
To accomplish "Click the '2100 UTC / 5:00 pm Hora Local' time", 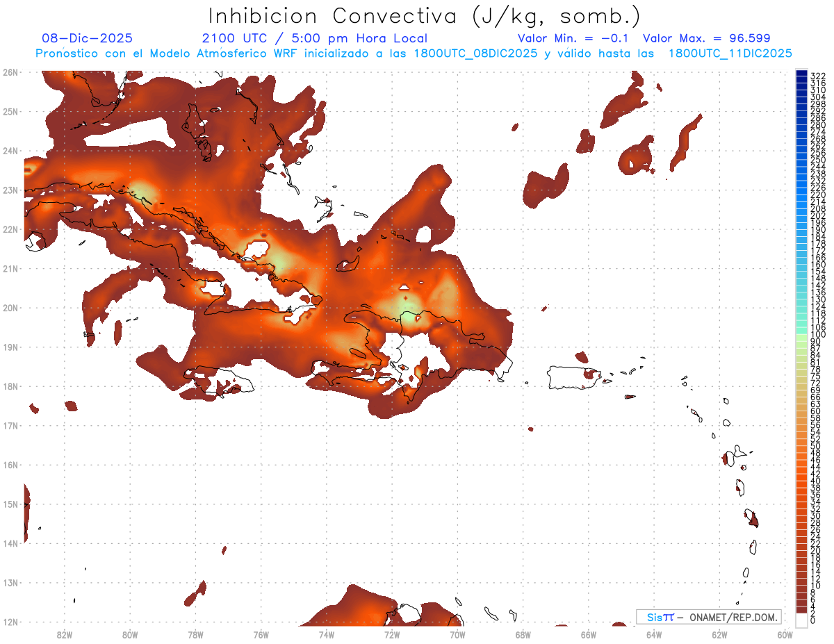I will click(x=314, y=38).
